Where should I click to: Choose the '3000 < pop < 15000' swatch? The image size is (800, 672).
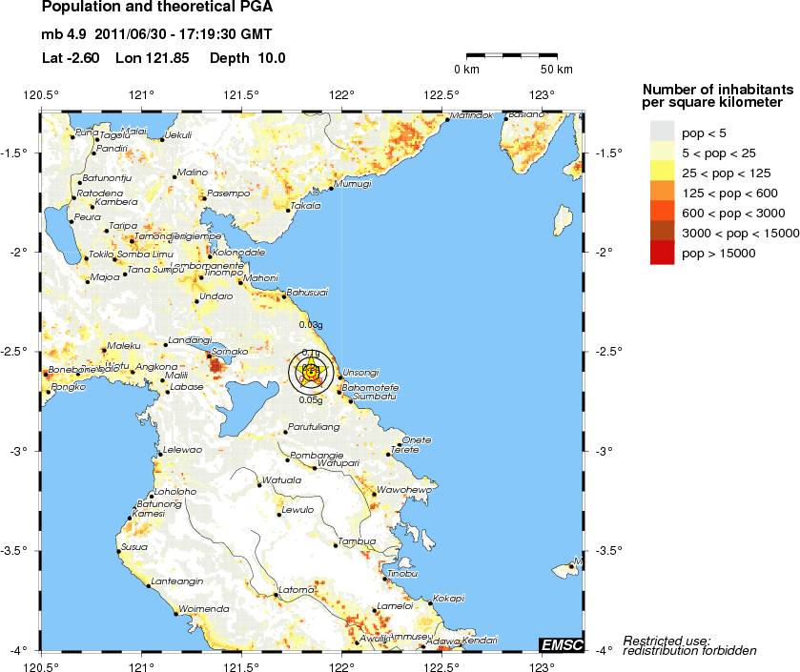tap(662, 233)
